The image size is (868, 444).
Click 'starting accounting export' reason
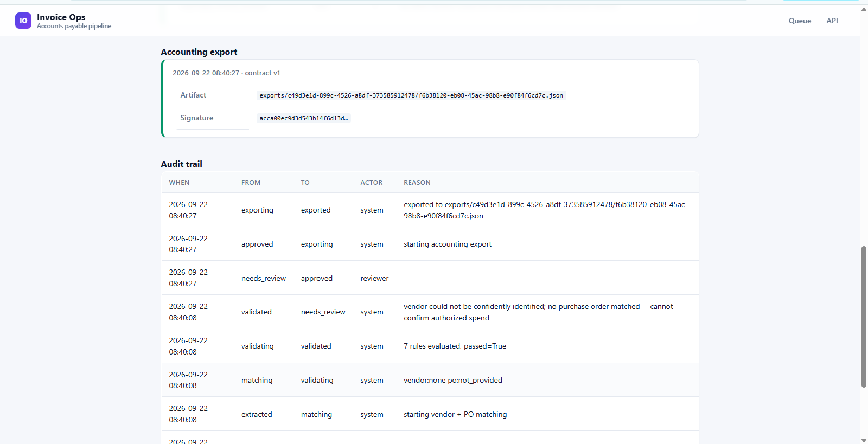[448, 244]
